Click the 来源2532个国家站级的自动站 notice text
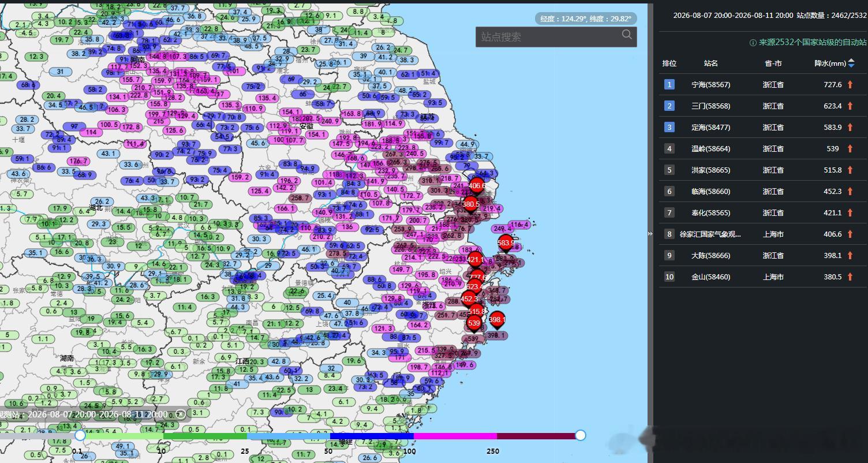The image size is (868, 463). coord(813,43)
